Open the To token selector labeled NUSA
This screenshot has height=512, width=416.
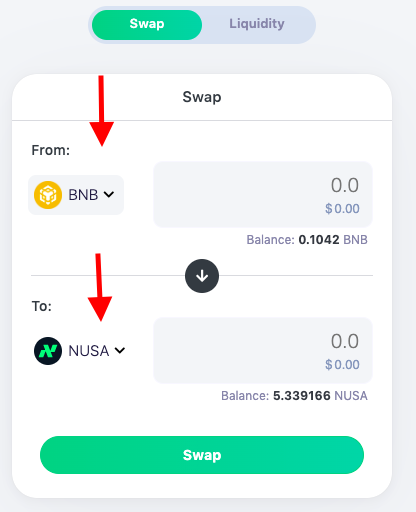point(80,351)
